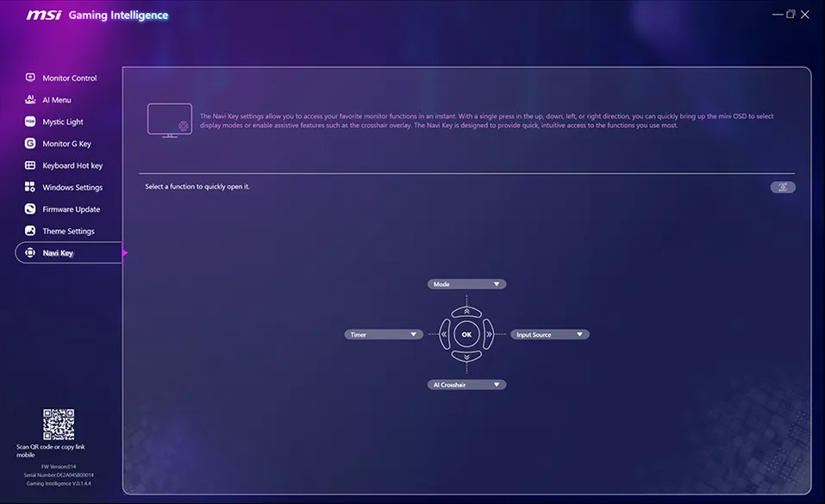The width and height of the screenshot is (825, 504).
Task: Click the Navi Key sidebar icon
Action: [x=30, y=252]
